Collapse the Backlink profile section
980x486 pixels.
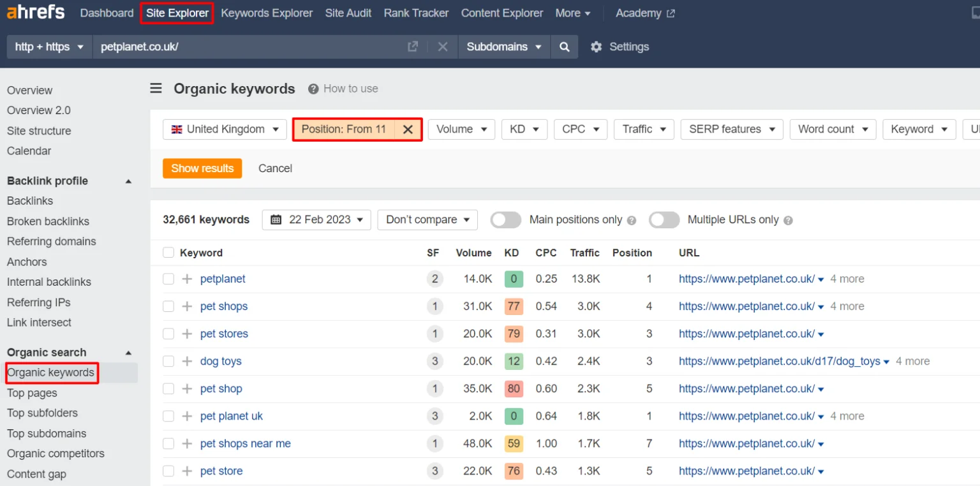click(128, 181)
